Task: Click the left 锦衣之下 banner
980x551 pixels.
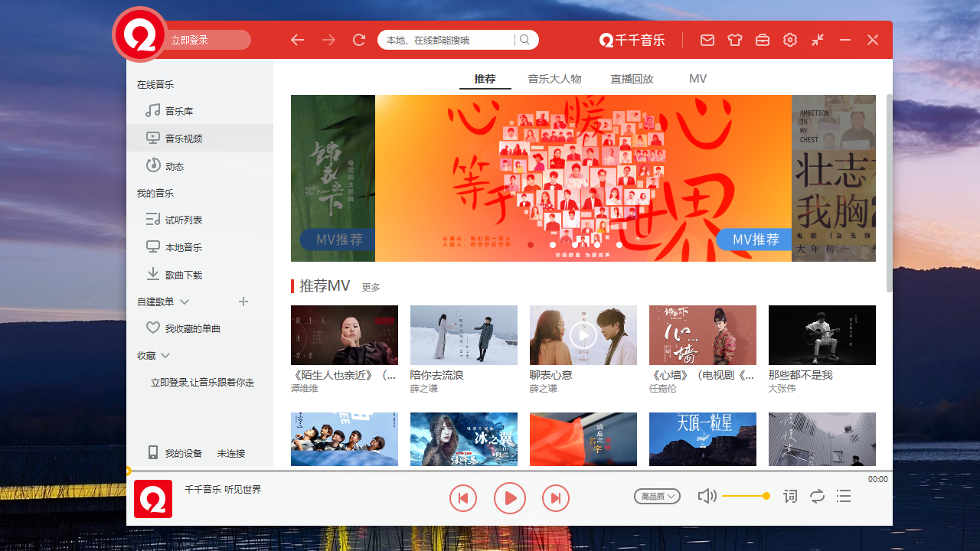Action: pos(333,178)
